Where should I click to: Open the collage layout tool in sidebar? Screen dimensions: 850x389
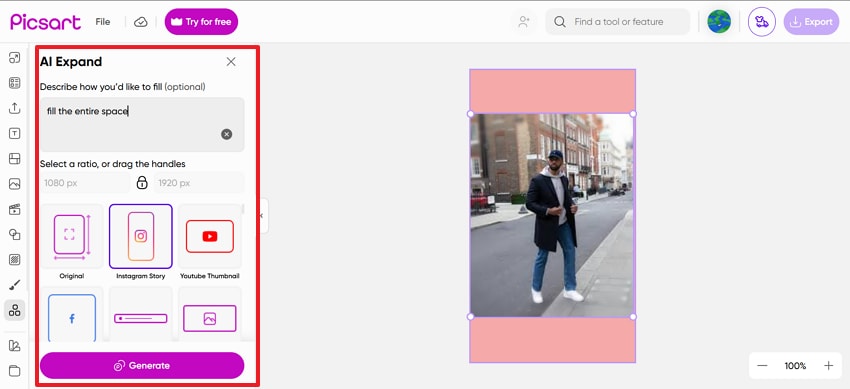(15, 159)
